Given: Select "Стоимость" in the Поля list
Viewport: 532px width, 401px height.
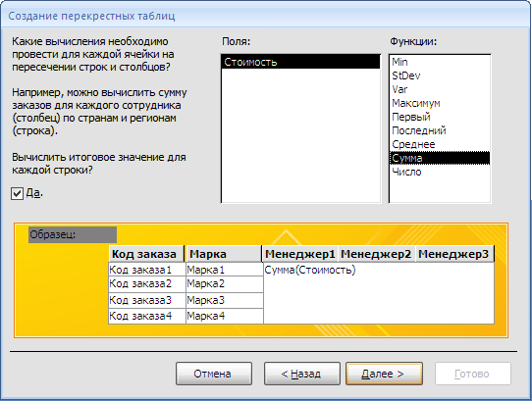Looking at the screenshot, I should (300, 62).
